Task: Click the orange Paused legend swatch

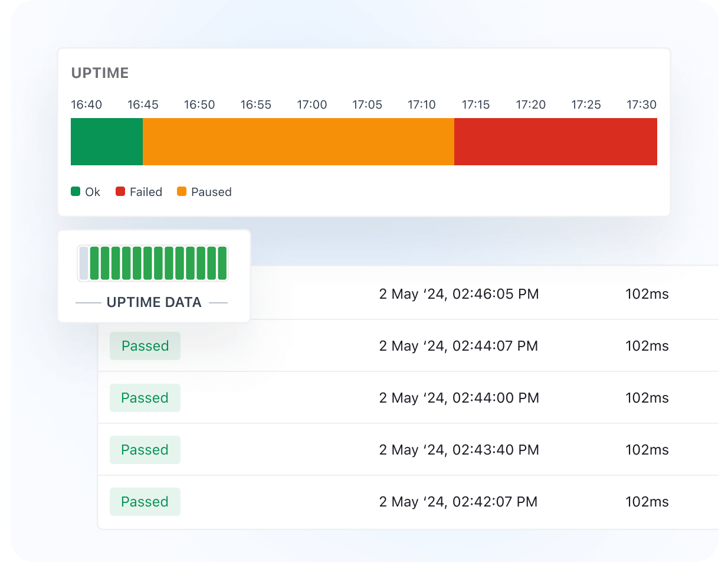Action: click(182, 191)
